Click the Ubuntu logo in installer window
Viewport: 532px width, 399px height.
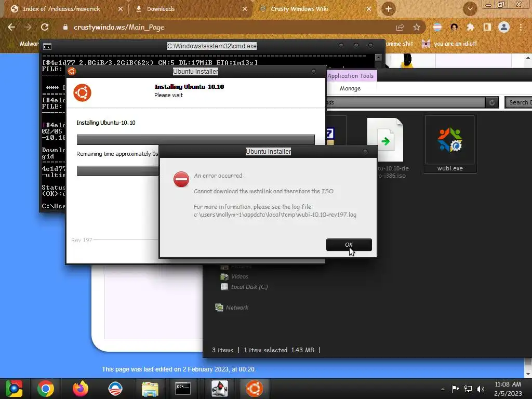coord(83,92)
